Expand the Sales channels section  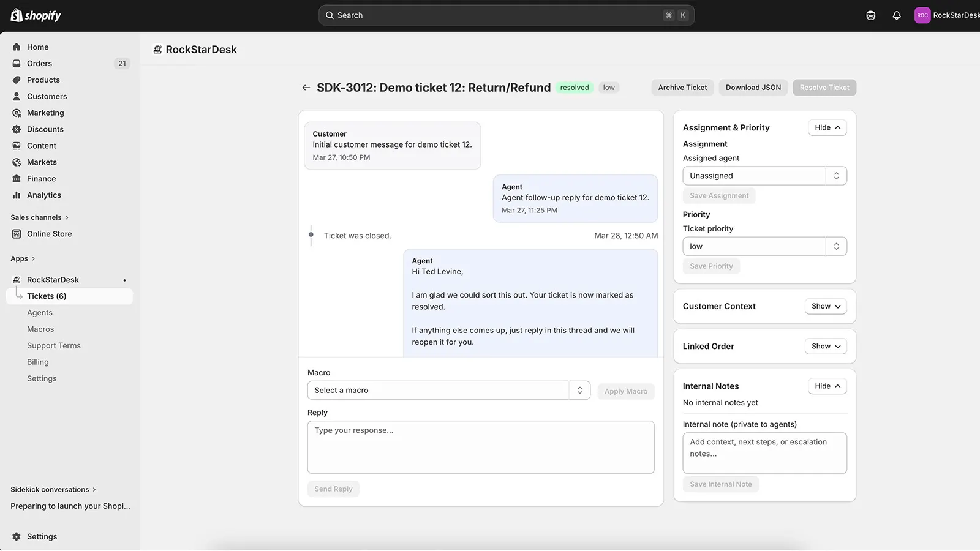[x=39, y=218]
